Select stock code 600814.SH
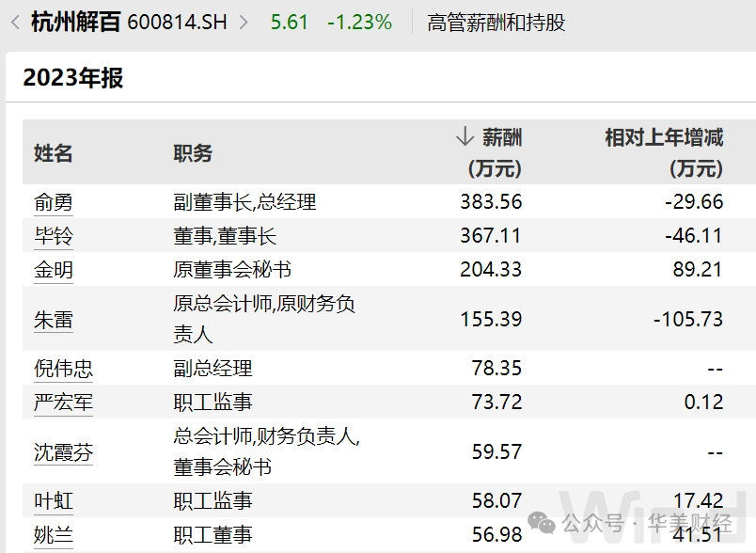Image resolution: width=756 pixels, height=553 pixels. (x=178, y=23)
